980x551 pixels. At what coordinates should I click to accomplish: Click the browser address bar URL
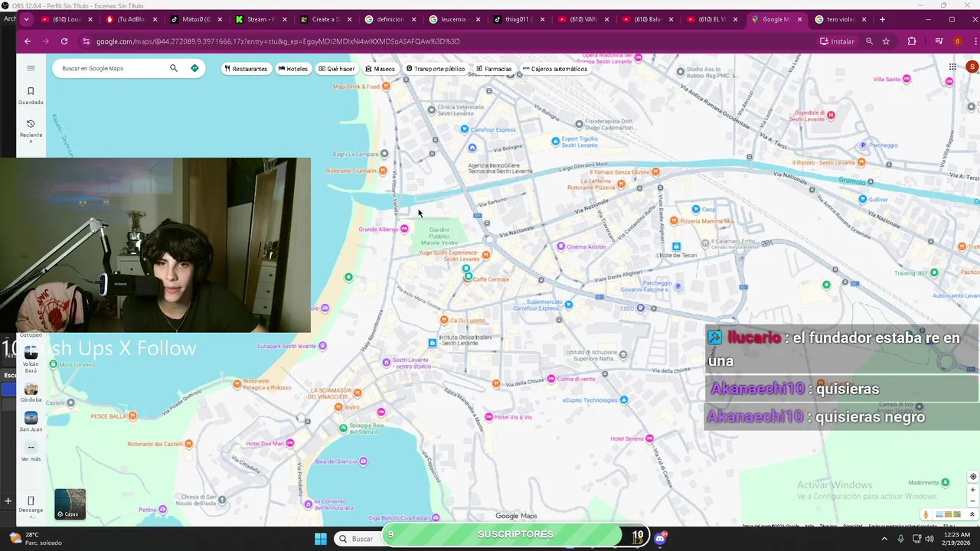tap(278, 41)
